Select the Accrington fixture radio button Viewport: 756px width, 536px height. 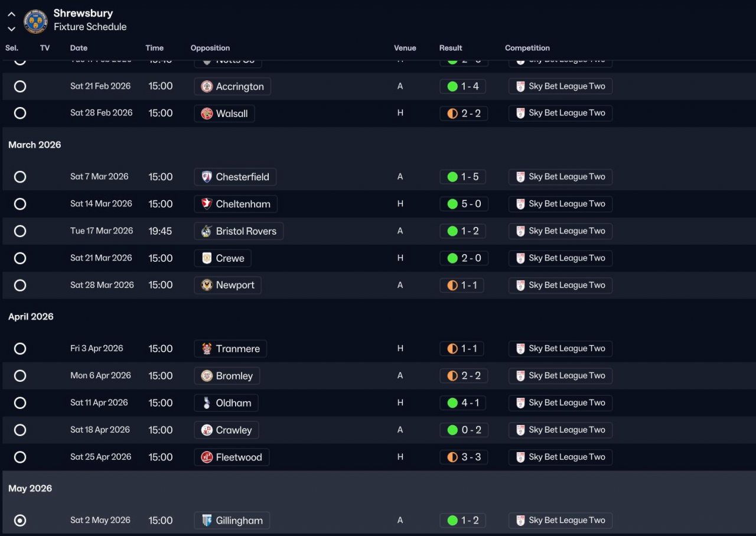click(20, 86)
